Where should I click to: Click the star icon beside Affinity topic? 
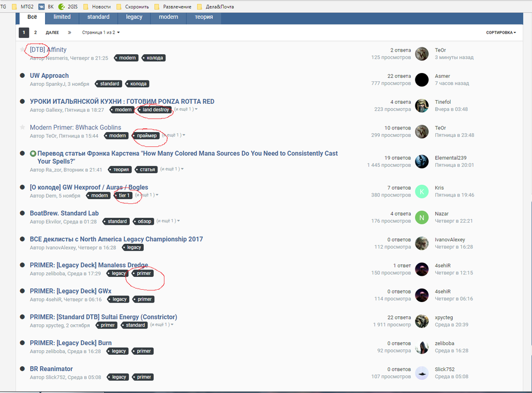22,50
